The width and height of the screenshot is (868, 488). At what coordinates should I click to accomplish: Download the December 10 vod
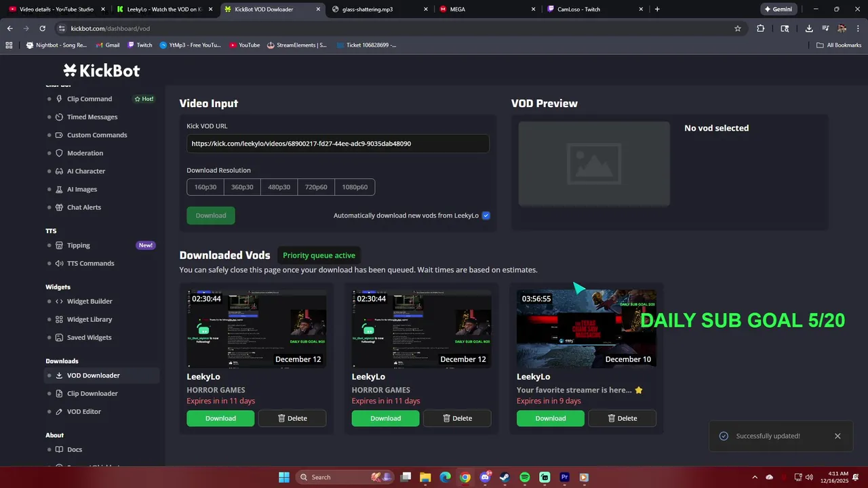pyautogui.click(x=551, y=418)
